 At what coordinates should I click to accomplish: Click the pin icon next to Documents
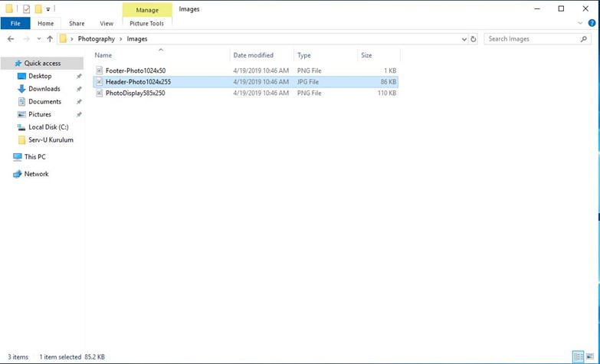[x=79, y=102]
